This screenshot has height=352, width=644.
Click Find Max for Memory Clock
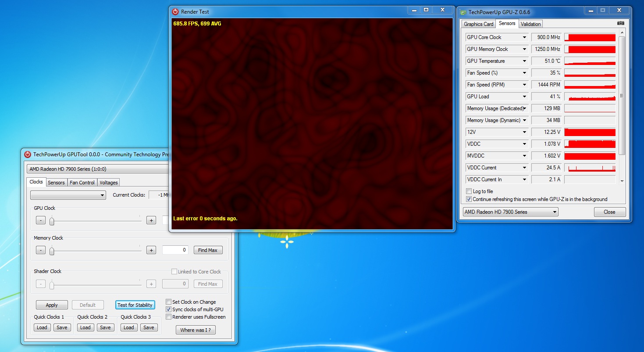point(208,250)
